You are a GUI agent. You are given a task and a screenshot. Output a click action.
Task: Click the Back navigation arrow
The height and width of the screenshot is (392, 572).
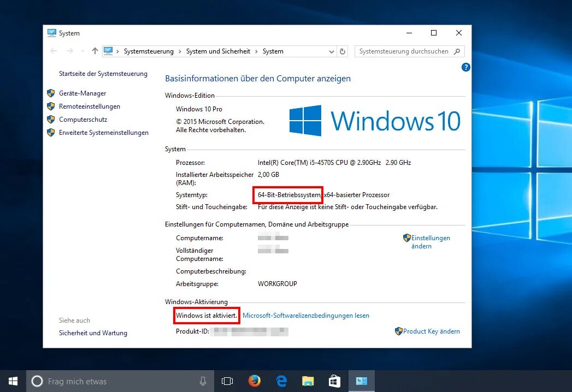click(x=54, y=51)
